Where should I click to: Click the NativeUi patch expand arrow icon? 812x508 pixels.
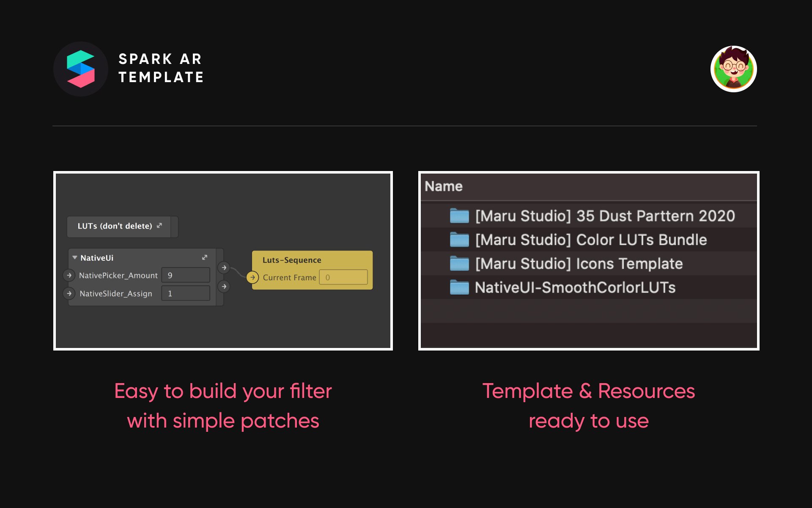point(205,257)
